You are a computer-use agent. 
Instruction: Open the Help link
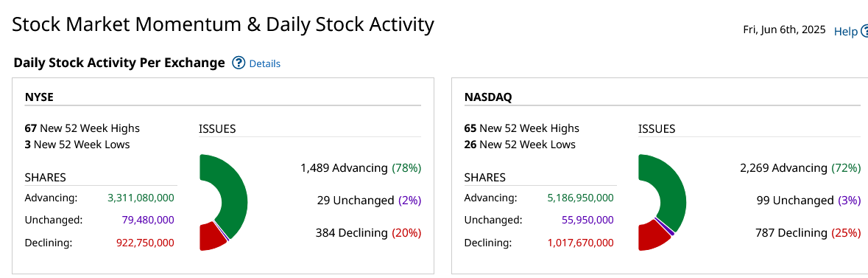click(845, 32)
